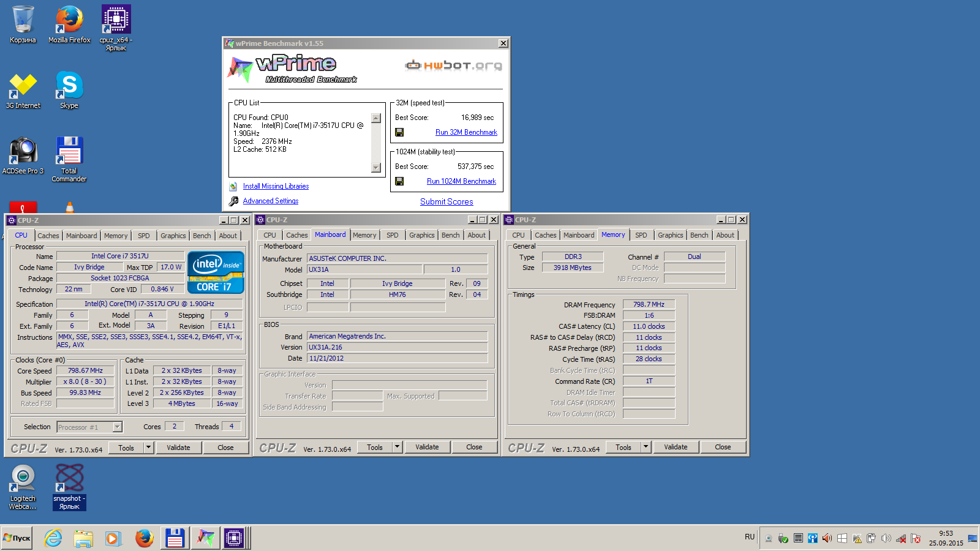Screen dimensions: 980x551
Task: Click the Action Center flag tray icon
Action: pyautogui.click(x=916, y=538)
